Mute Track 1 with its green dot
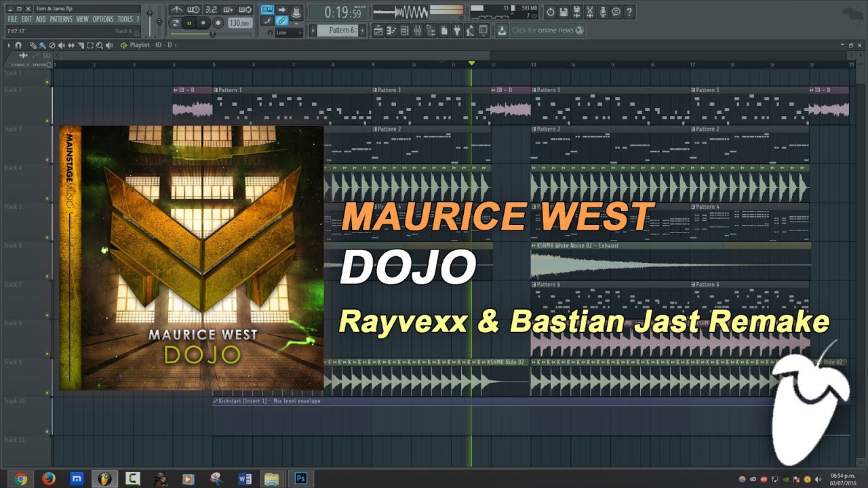This screenshot has height=488, width=868. coord(47,82)
